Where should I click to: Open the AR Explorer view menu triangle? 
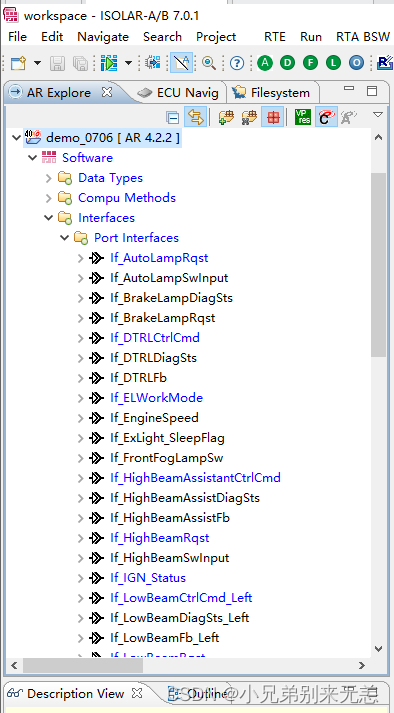(x=378, y=114)
